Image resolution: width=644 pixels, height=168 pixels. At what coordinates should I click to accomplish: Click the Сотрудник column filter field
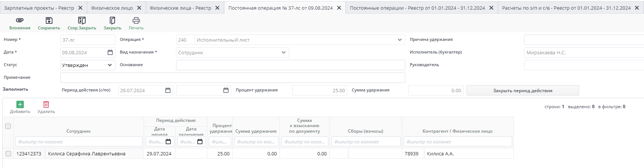click(x=79, y=142)
